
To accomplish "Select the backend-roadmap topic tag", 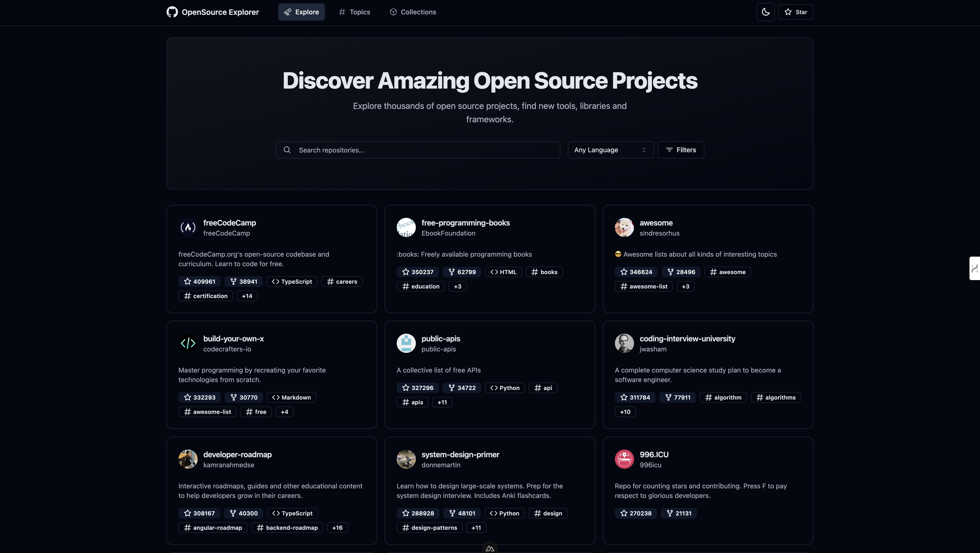I will (x=287, y=528).
